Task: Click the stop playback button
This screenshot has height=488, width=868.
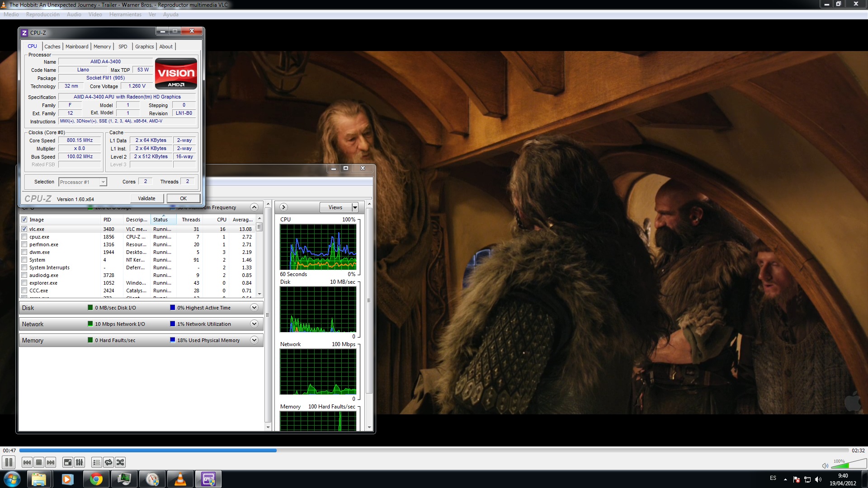Action: [39, 462]
